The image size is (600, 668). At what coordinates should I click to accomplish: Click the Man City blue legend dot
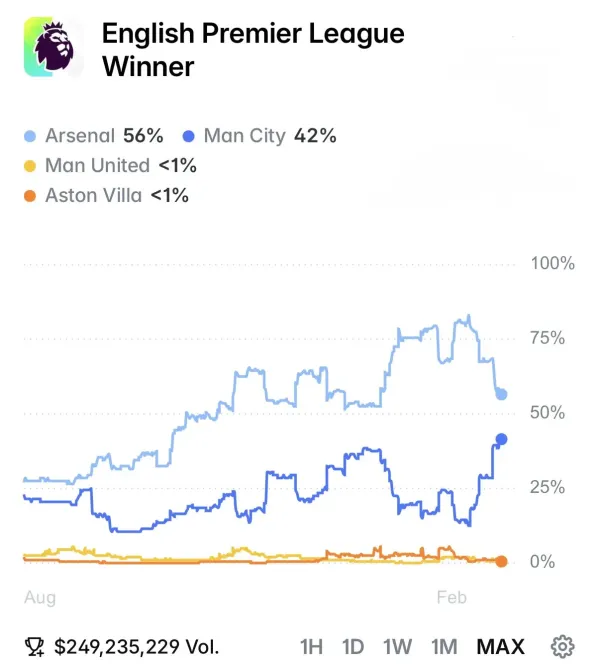tap(188, 136)
